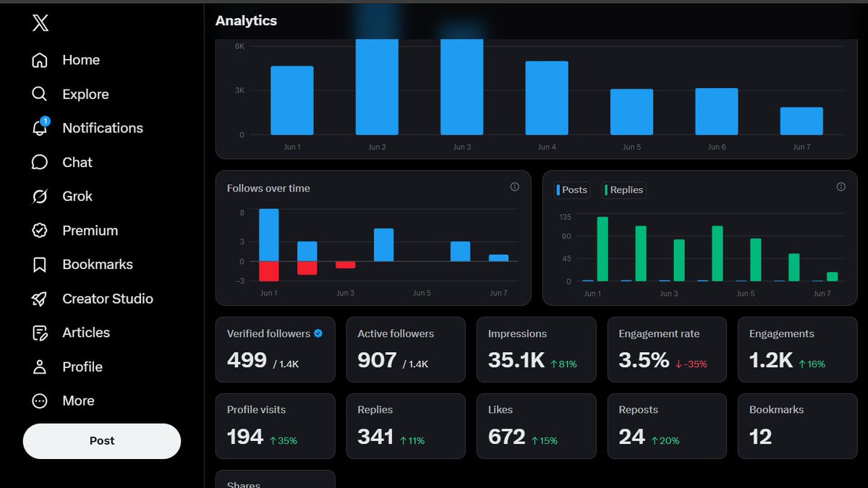The width and height of the screenshot is (868, 488).
Task: Select the Impressions 35.1K card
Action: click(x=537, y=349)
